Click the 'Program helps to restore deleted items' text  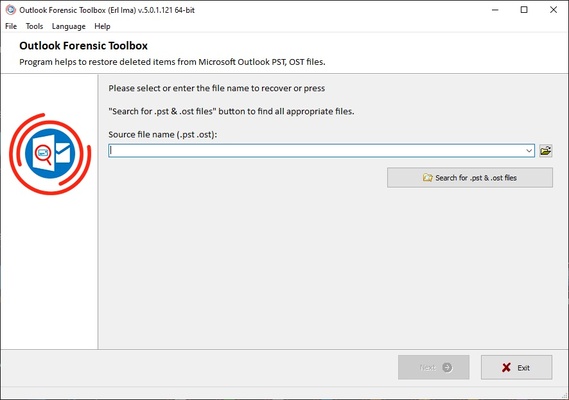point(172,62)
